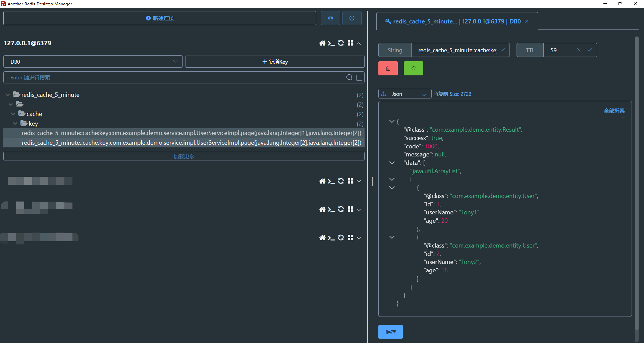Close the redis_cache_5_minute tab
This screenshot has height=343, width=644.
(x=527, y=21)
